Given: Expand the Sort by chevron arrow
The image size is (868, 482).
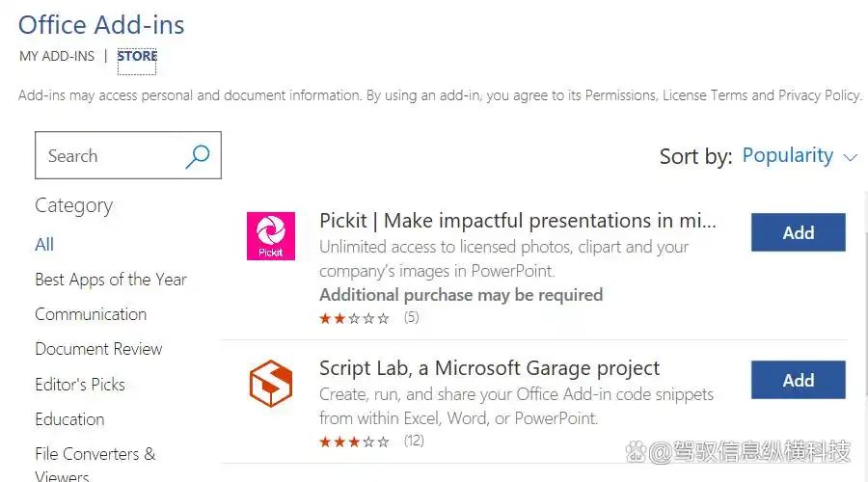Looking at the screenshot, I should coord(850,158).
